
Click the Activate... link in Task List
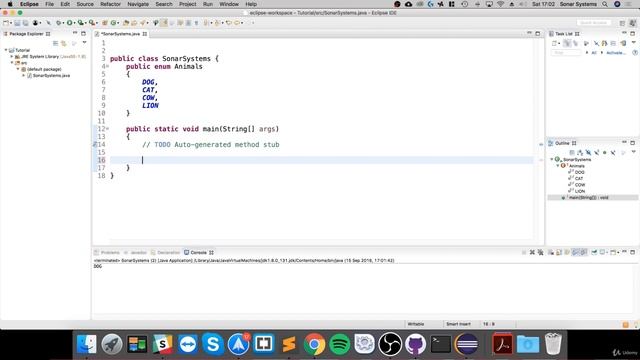pyautogui.click(x=616, y=53)
